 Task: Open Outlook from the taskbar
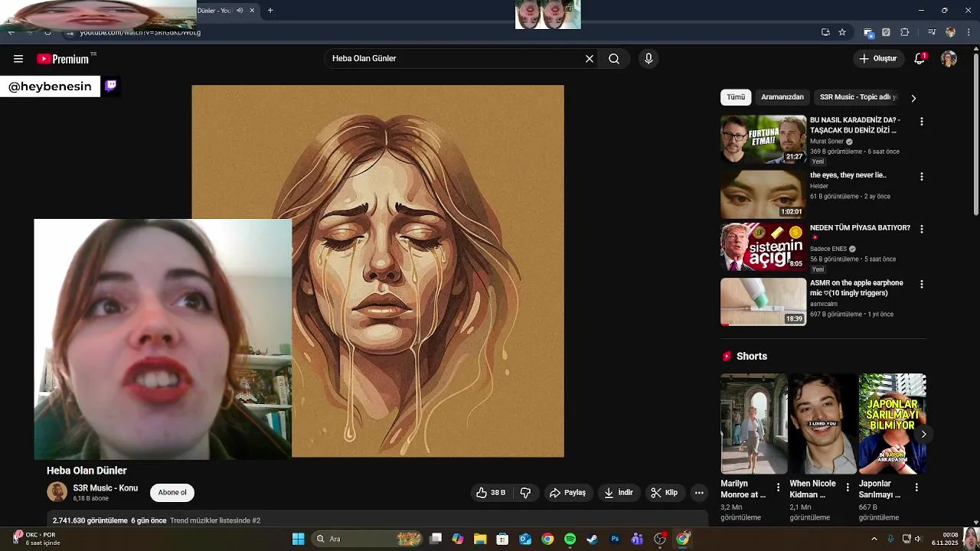click(525, 539)
